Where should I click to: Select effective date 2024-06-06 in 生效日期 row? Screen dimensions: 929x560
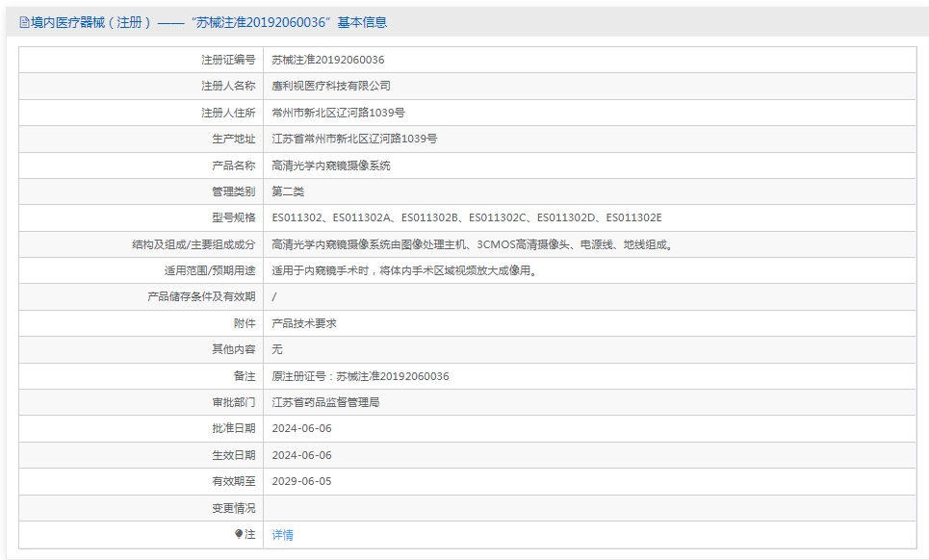301,455
